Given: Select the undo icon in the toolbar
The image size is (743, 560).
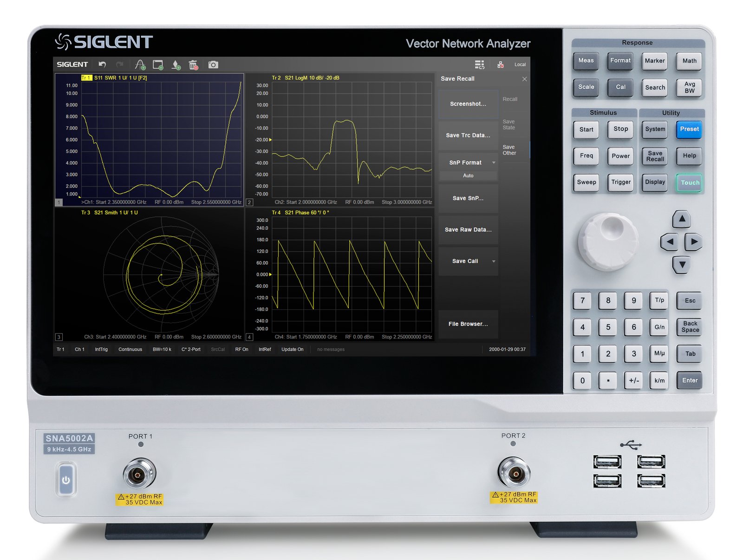Looking at the screenshot, I should [x=103, y=64].
